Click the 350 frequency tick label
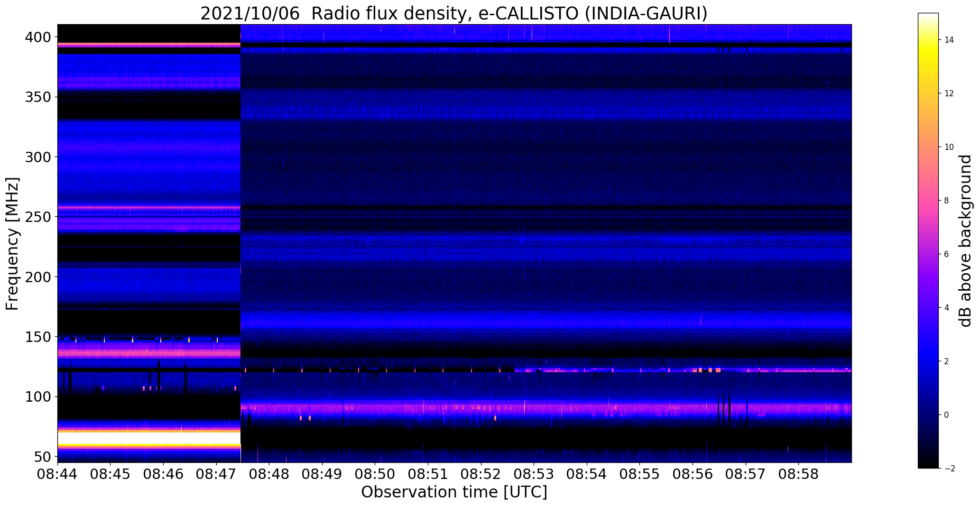Image resolution: width=980 pixels, height=506 pixels. click(x=37, y=97)
